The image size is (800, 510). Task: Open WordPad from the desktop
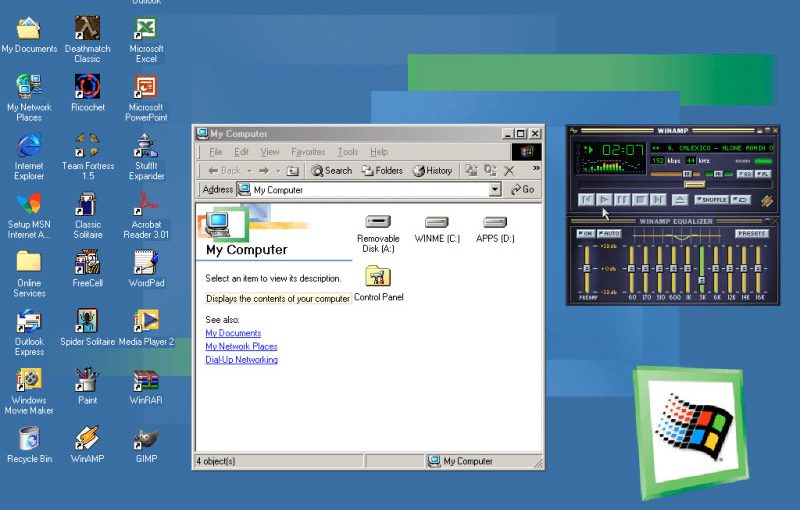coord(146,268)
